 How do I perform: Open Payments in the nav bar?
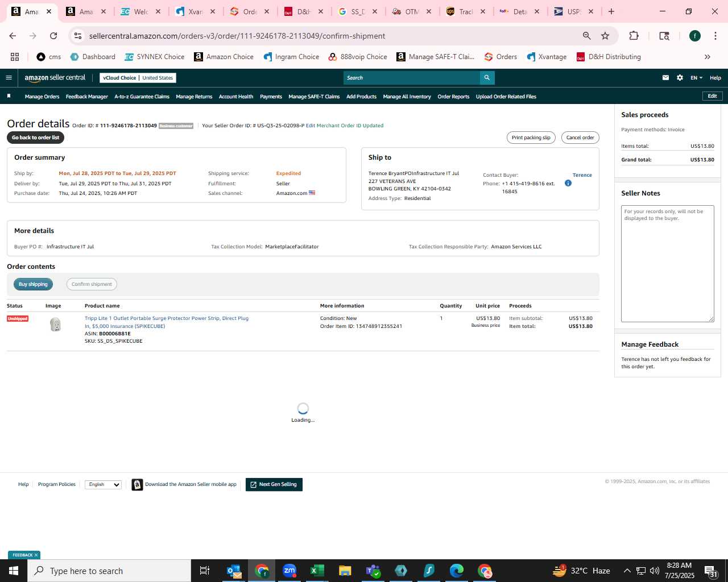(271, 97)
